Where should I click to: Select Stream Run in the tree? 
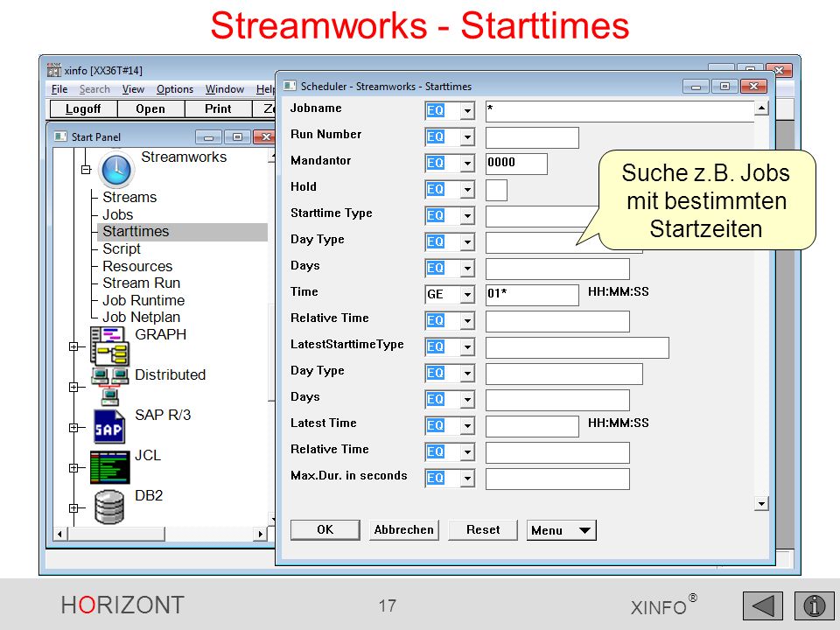(x=142, y=283)
